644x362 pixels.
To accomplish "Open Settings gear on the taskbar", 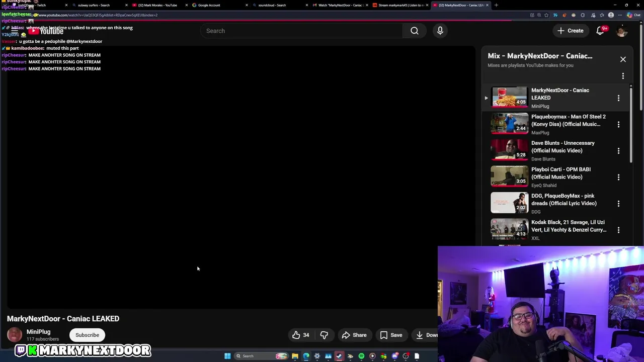I will (x=317, y=356).
